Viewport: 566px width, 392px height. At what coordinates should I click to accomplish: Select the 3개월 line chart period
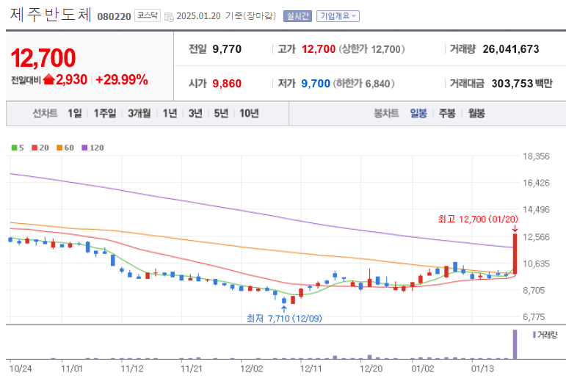point(139,113)
